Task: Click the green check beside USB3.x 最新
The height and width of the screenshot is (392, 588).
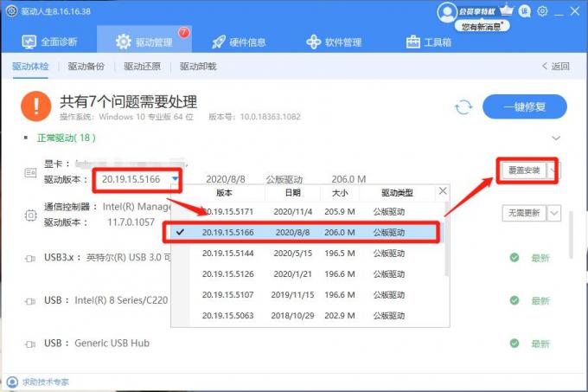Action: coord(514,257)
